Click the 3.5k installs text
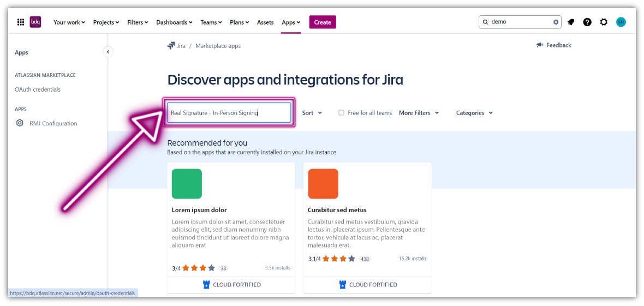This screenshot has height=306, width=644. (278, 268)
